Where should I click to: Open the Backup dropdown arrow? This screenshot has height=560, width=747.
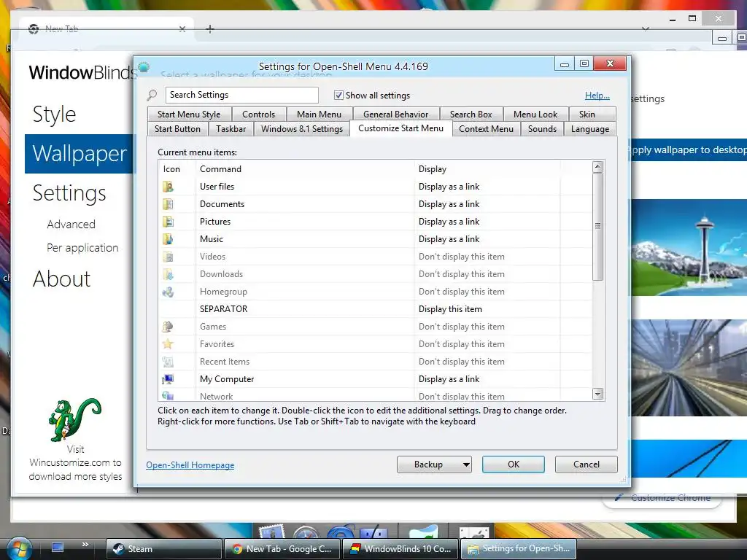(x=466, y=464)
